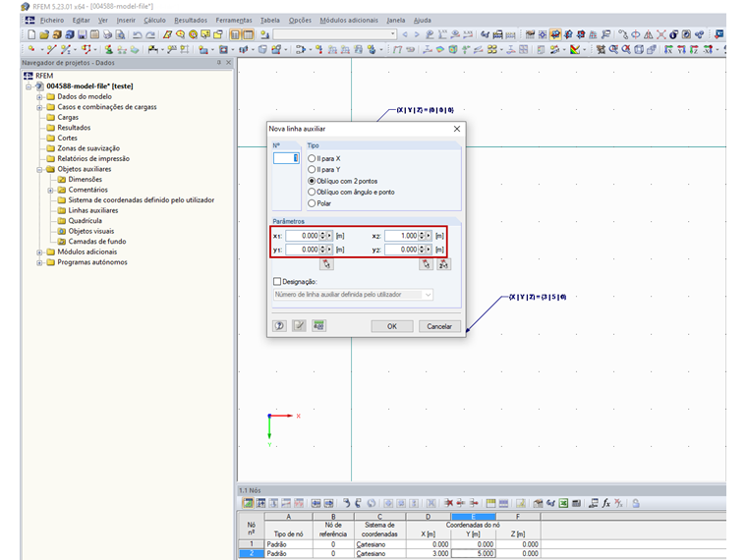Open the edit comment icon in dialog
The width and height of the screenshot is (747, 560).
tap(299, 326)
